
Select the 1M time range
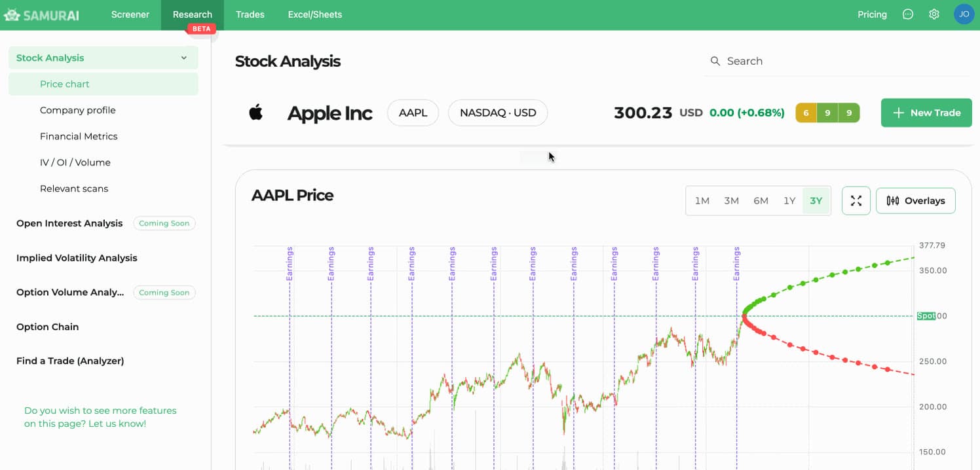[702, 201]
